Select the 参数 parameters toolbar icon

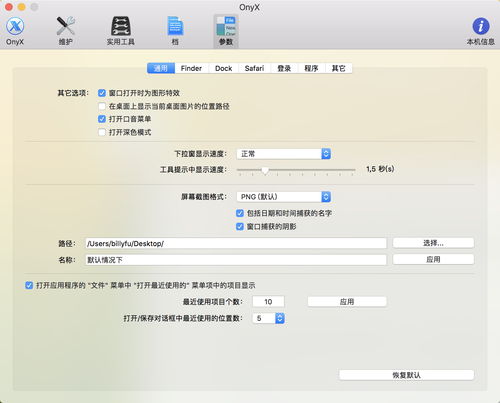click(226, 31)
